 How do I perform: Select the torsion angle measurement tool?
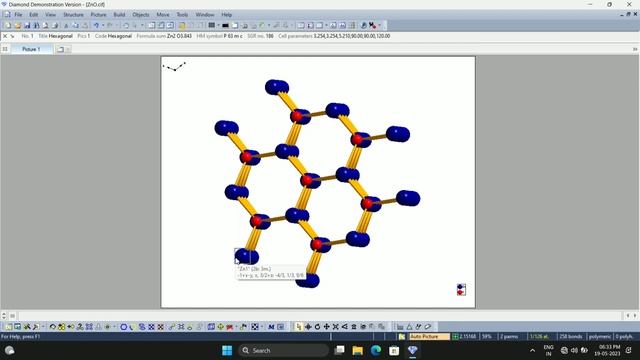(418, 327)
